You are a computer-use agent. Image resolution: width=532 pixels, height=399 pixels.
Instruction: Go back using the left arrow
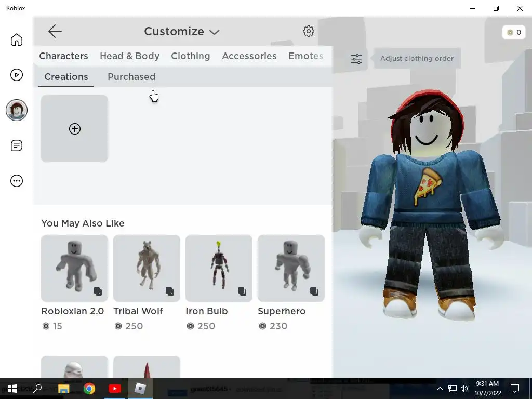tap(55, 31)
